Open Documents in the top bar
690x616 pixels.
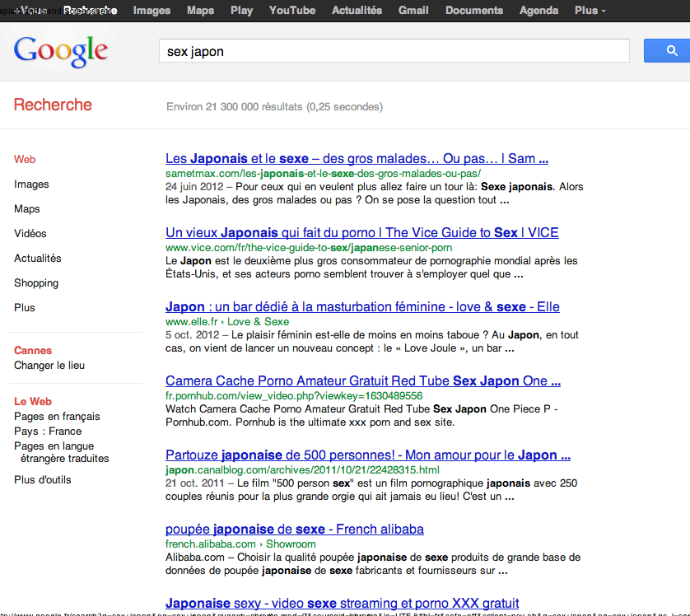[x=474, y=10]
